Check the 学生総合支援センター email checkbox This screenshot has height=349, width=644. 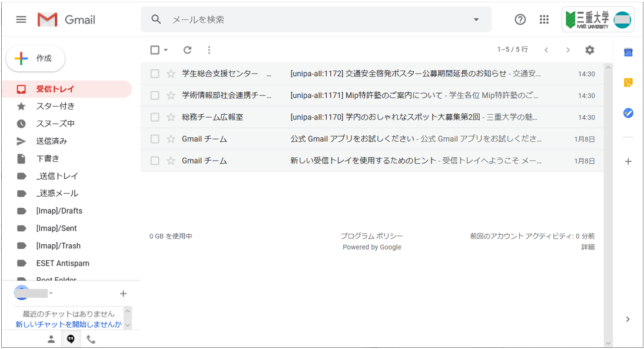[155, 74]
